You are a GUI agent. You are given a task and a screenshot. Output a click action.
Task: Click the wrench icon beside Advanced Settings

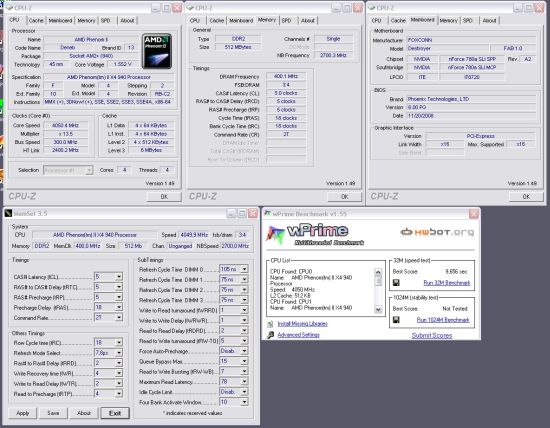click(270, 335)
